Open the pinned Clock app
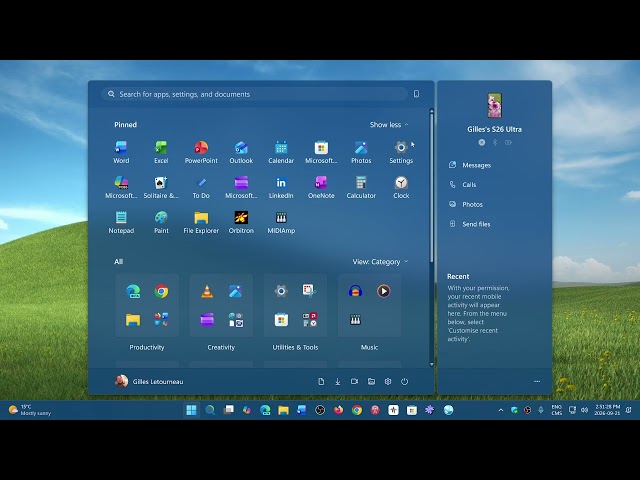The width and height of the screenshot is (640, 480). (x=401, y=187)
